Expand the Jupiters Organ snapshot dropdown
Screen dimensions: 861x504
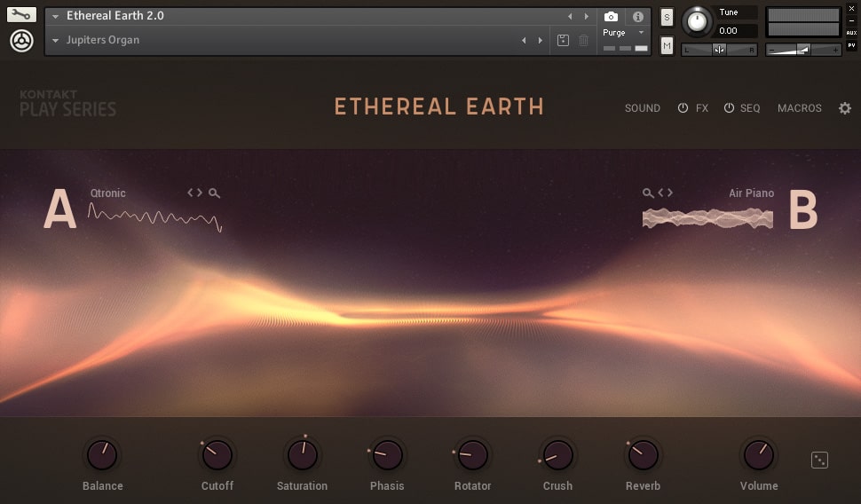click(55, 41)
